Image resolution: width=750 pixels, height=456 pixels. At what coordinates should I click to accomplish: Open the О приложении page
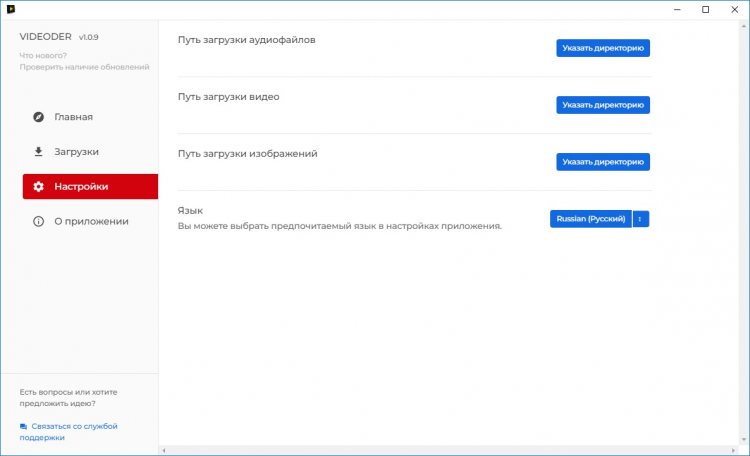(x=90, y=221)
